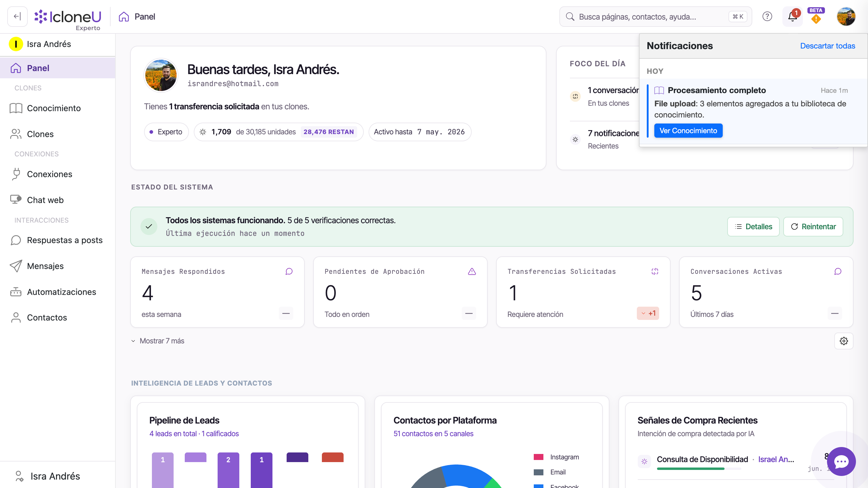Screen dimensions: 868x488
Task: Click the Experto plan pill
Action: [x=166, y=132]
